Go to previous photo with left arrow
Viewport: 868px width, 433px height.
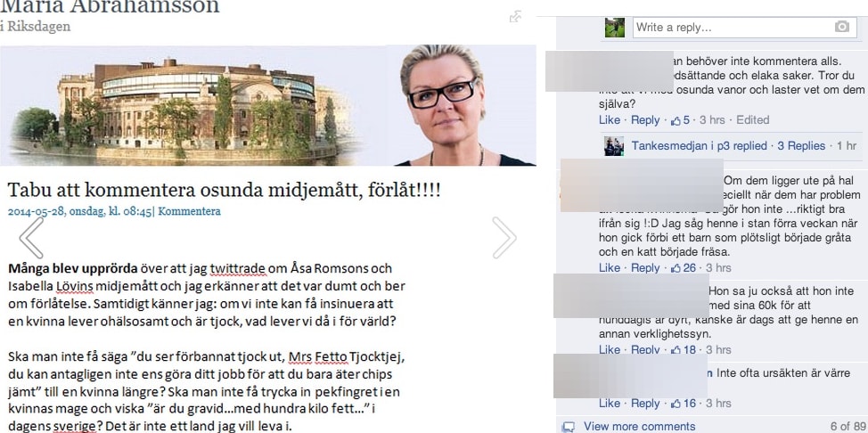31,238
